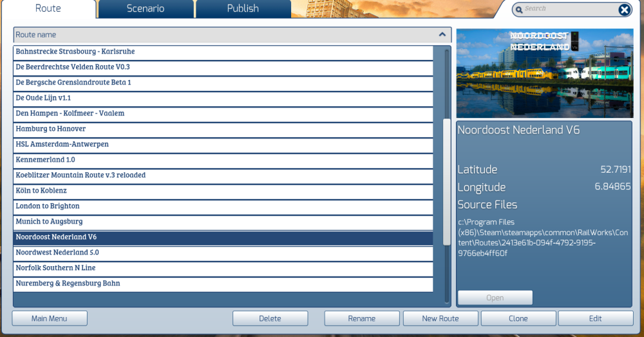
Task: Click the Rename button
Action: (x=361, y=318)
